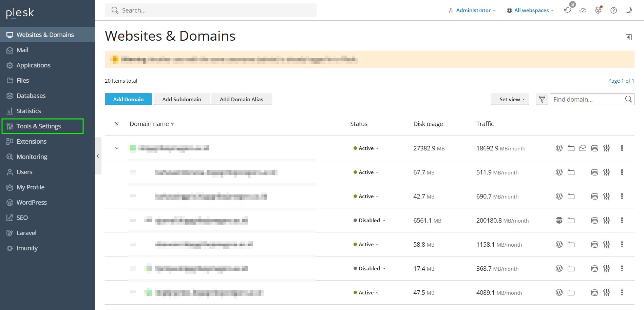Open the All webspaces dropdown

pyautogui.click(x=530, y=10)
